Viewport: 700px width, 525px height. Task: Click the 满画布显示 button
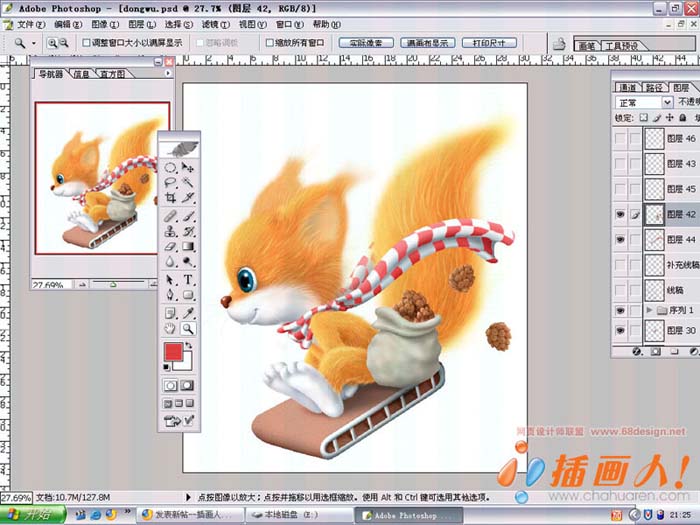(428, 43)
